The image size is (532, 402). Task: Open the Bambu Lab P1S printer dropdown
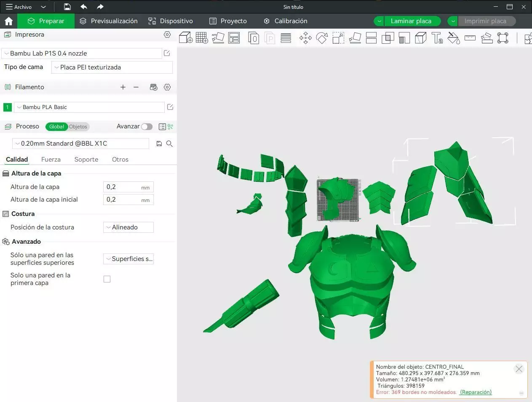click(82, 53)
